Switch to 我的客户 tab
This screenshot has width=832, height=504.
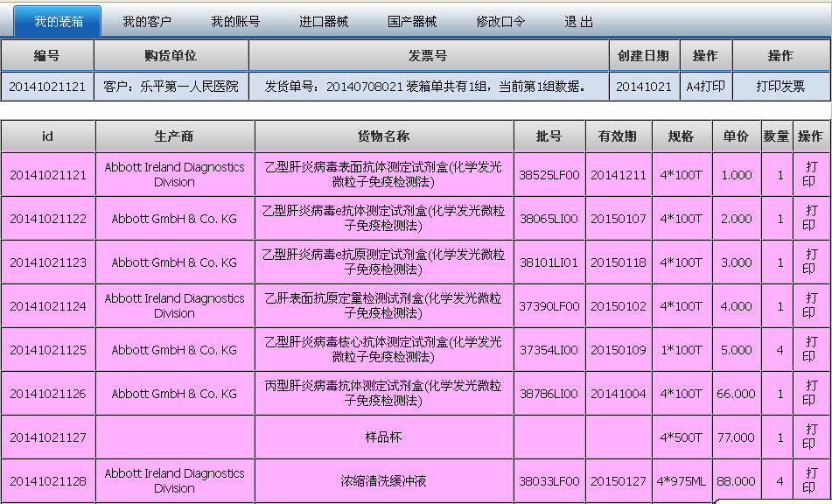(147, 22)
